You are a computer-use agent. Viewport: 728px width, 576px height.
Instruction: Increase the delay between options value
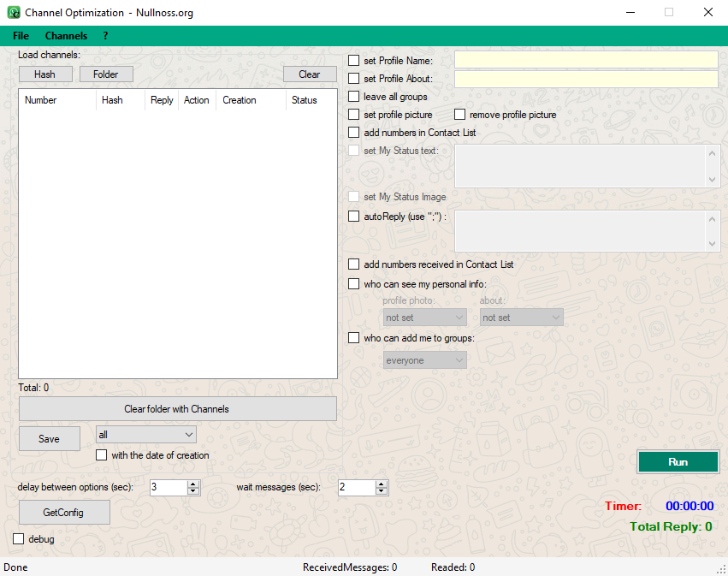(193, 484)
